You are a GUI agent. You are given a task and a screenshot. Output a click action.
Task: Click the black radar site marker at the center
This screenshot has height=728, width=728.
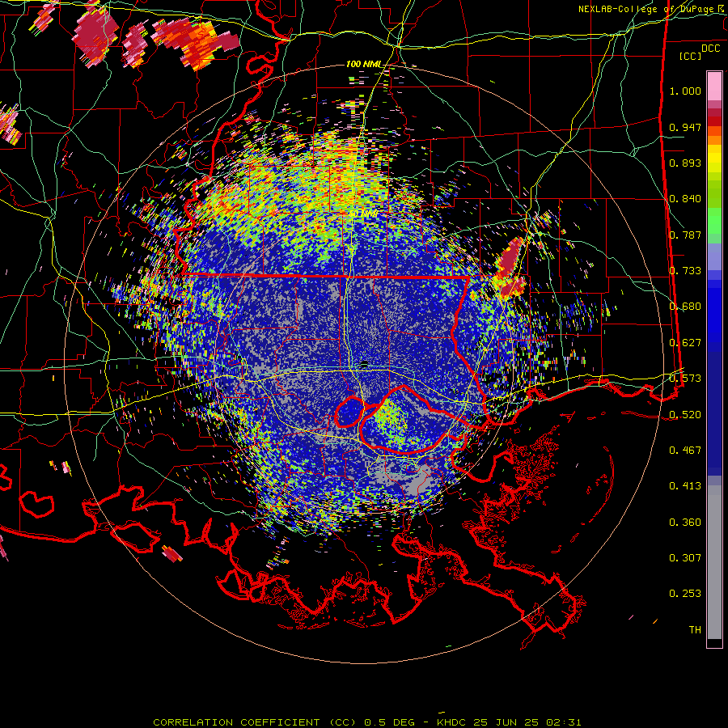364,363
